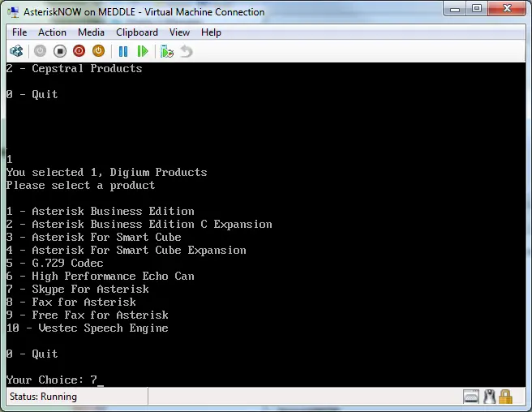Click the mouse status bar icon
The width and height of the screenshot is (532, 412).
pyautogui.click(x=489, y=397)
